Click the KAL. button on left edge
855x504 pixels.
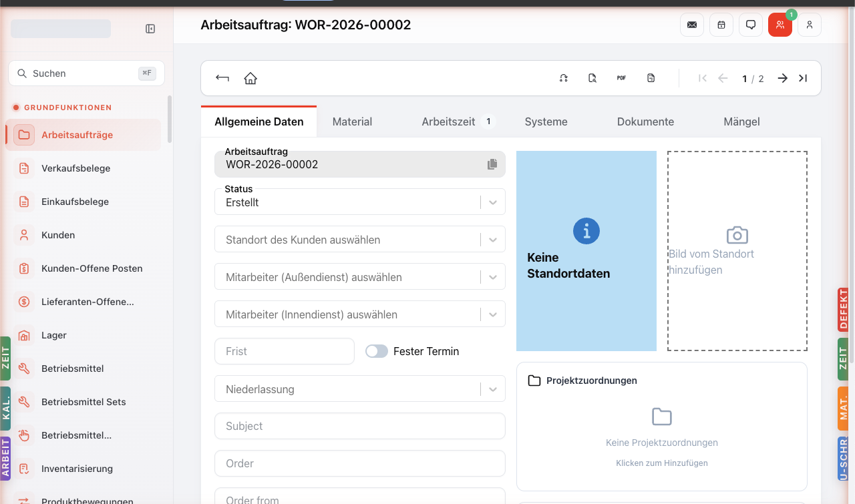[x=5, y=409]
